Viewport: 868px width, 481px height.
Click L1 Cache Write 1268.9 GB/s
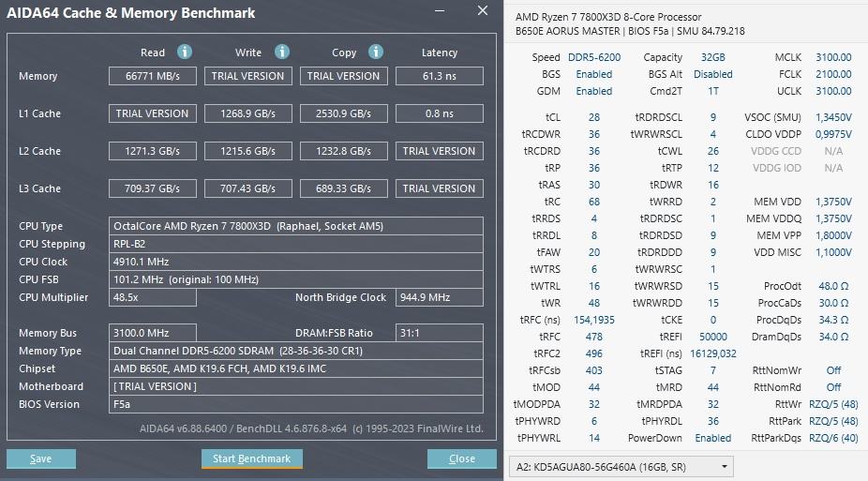tap(248, 113)
